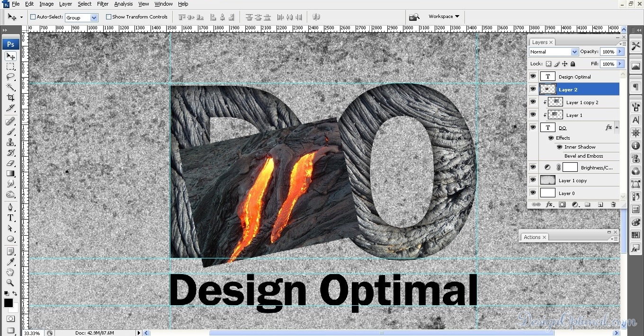
Task: Add a layer mask
Action: (562, 204)
